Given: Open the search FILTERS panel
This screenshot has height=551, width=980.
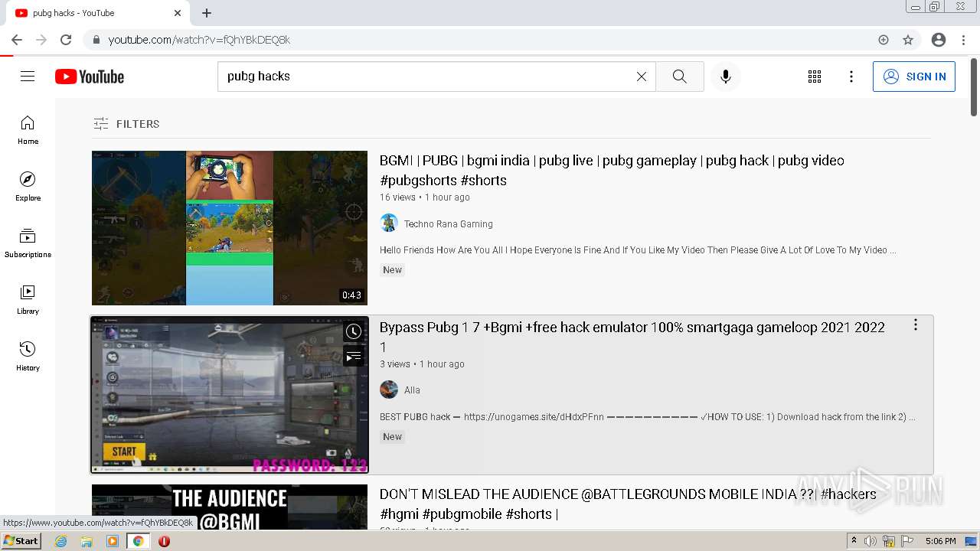Looking at the screenshot, I should (x=126, y=124).
